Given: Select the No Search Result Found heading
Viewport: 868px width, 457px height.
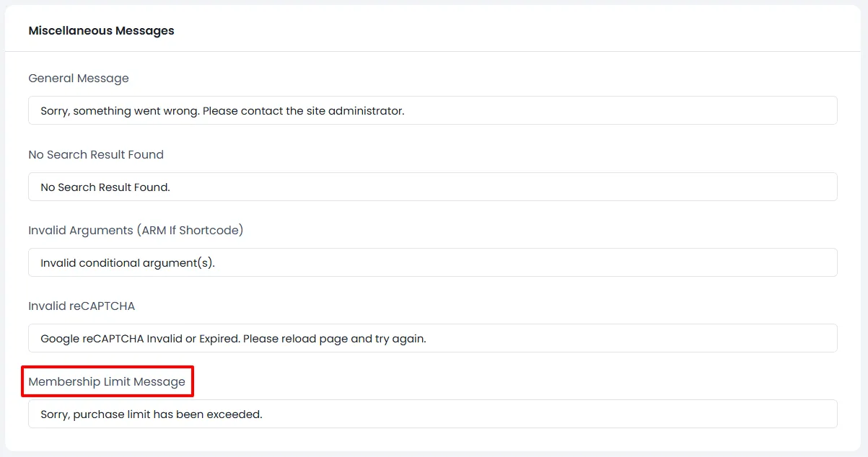Looking at the screenshot, I should (x=95, y=154).
